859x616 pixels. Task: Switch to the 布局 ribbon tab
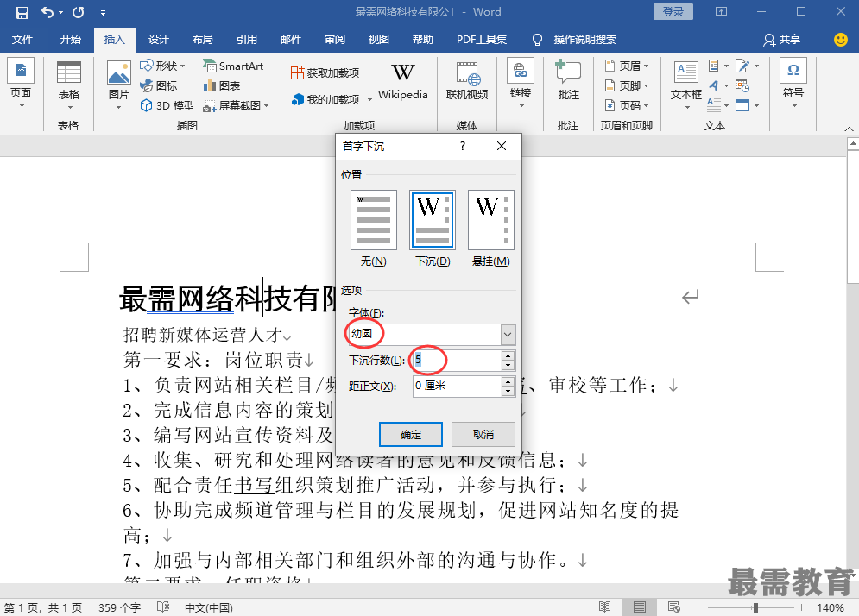pyautogui.click(x=202, y=40)
